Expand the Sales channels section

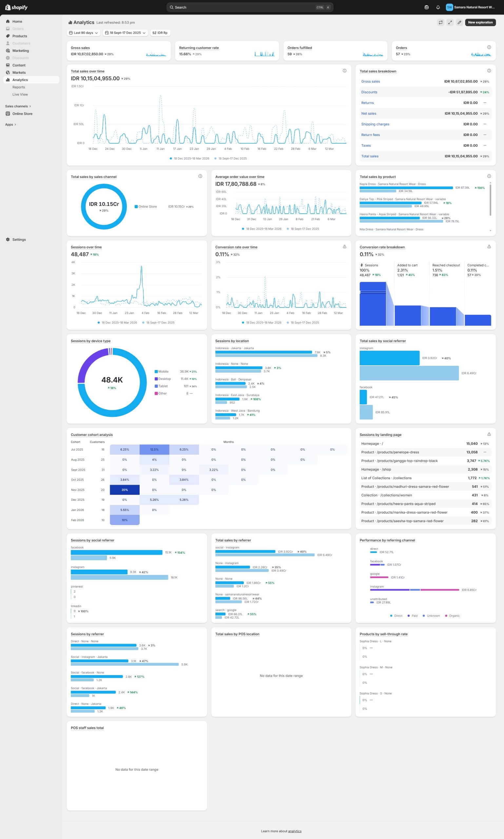tap(18, 106)
